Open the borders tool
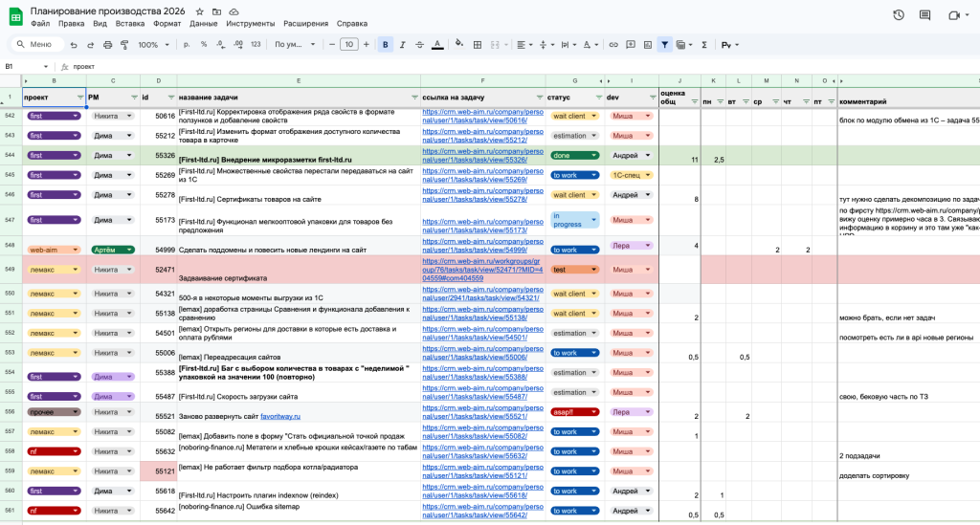 tap(478, 45)
